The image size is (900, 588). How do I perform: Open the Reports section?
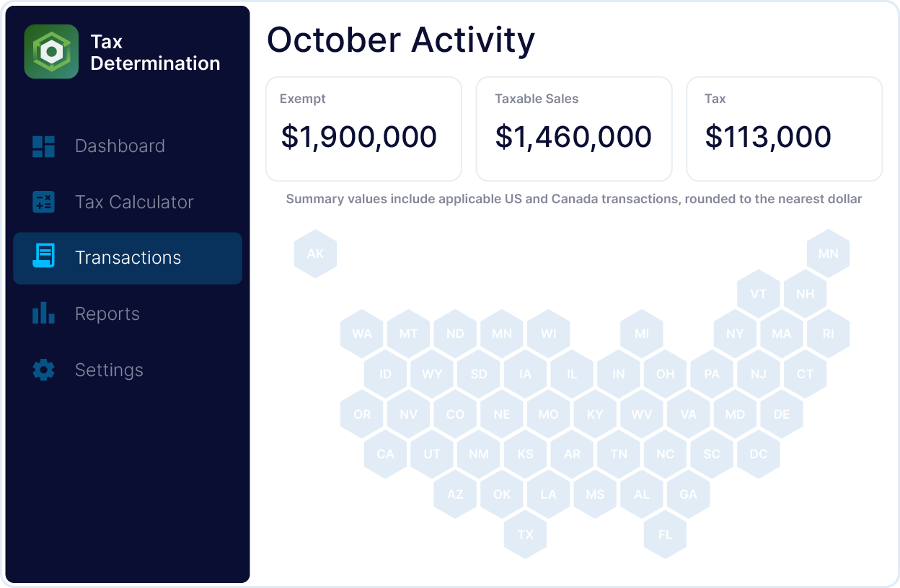107,314
